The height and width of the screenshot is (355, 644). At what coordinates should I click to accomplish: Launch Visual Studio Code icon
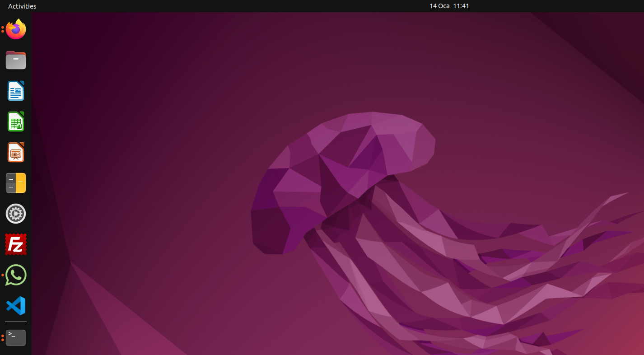tap(16, 306)
